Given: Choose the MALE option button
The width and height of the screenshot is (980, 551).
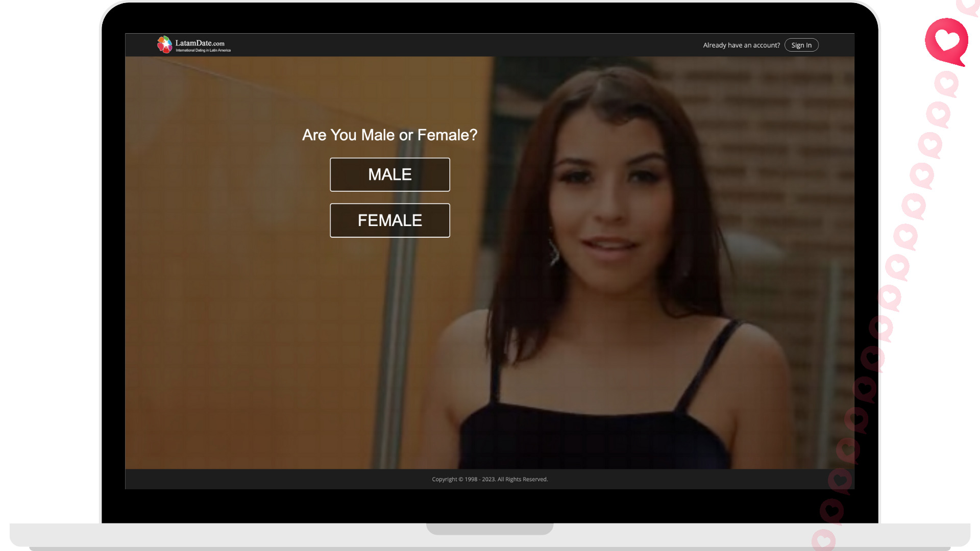Looking at the screenshot, I should [389, 174].
